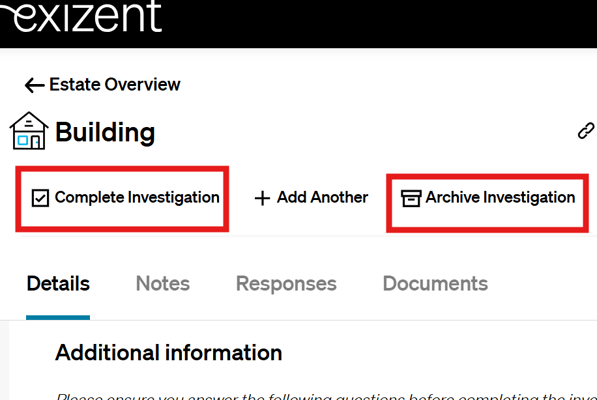Go back to Estate Overview
The height and width of the screenshot is (400, 597).
[103, 84]
